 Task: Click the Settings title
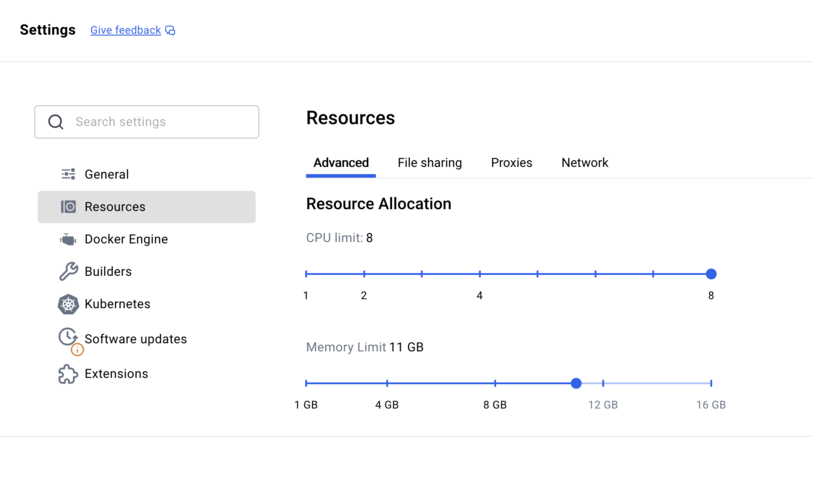[x=48, y=30]
